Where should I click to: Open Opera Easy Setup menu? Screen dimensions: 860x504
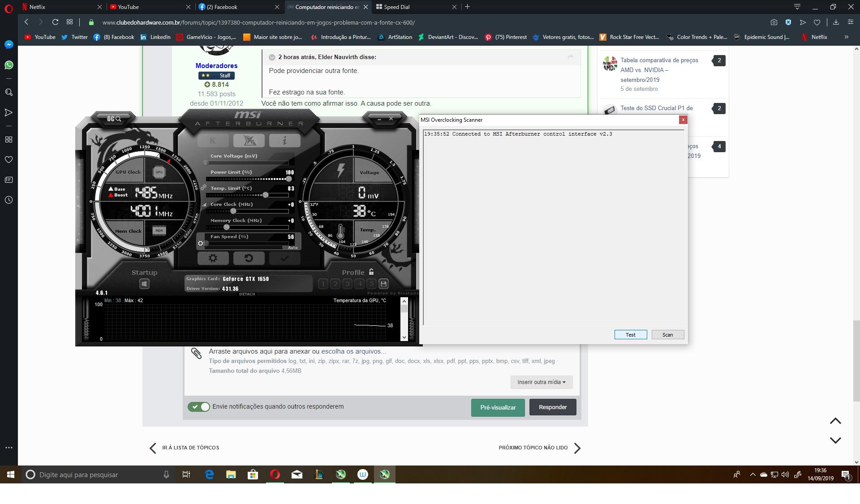click(x=850, y=22)
